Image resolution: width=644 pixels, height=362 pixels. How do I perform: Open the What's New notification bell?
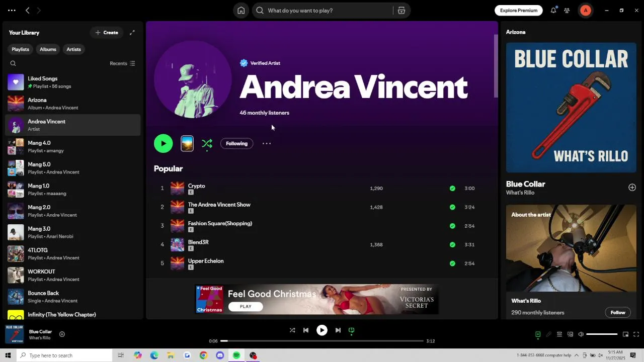click(553, 11)
